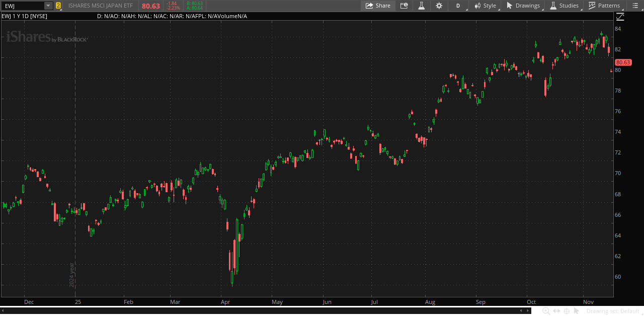Screen dimensions: 644x316
Task: Open the Drawings menu
Action: [x=523, y=6]
